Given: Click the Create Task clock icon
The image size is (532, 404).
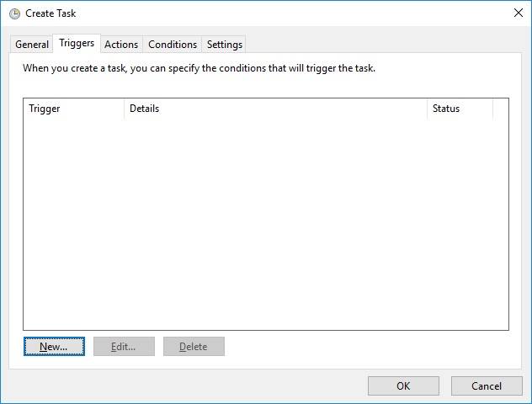Looking at the screenshot, I should pos(14,13).
